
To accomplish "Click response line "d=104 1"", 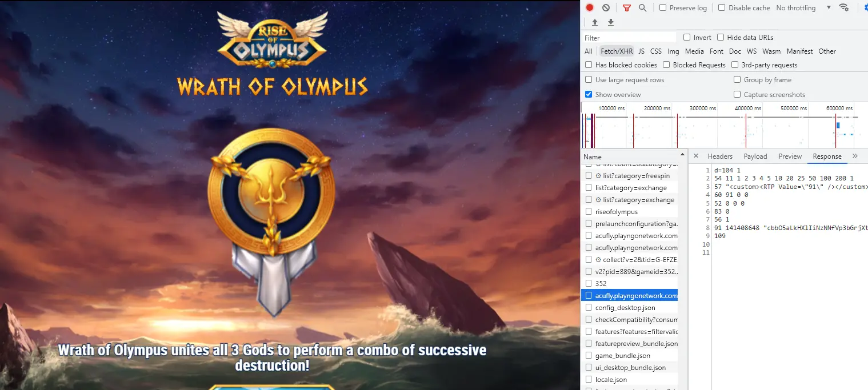I will [x=727, y=170].
